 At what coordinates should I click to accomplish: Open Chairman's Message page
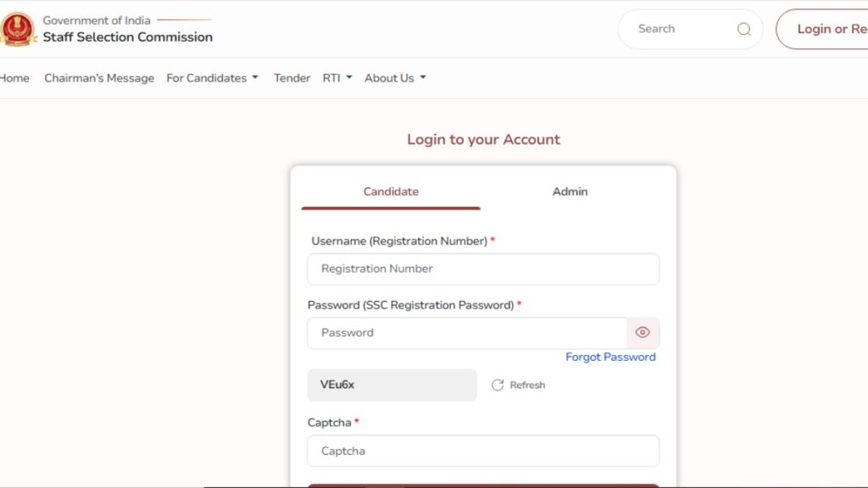point(99,78)
